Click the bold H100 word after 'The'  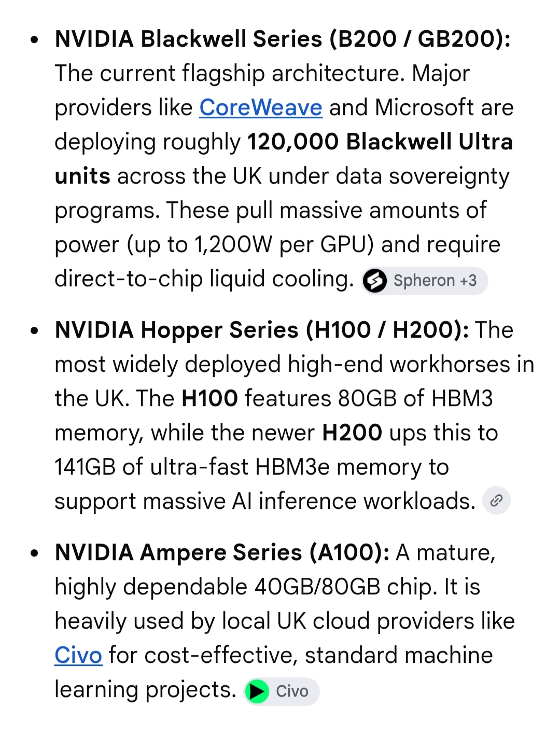click(x=209, y=399)
